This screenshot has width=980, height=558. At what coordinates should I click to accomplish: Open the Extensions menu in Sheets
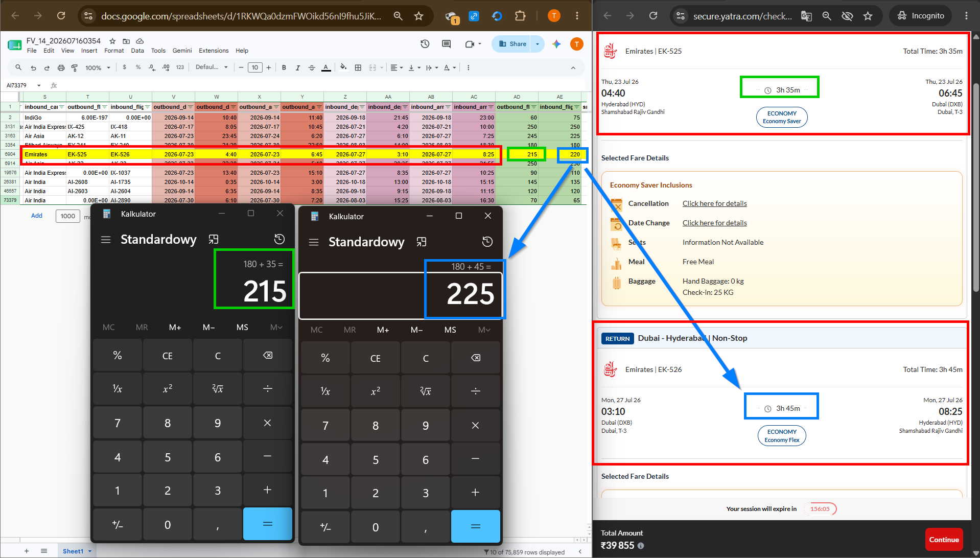tap(214, 51)
